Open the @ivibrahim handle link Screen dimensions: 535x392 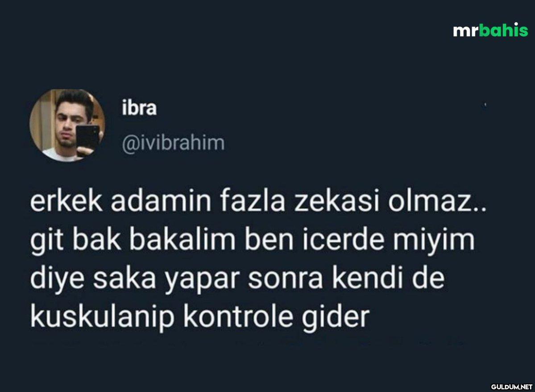pos(173,143)
